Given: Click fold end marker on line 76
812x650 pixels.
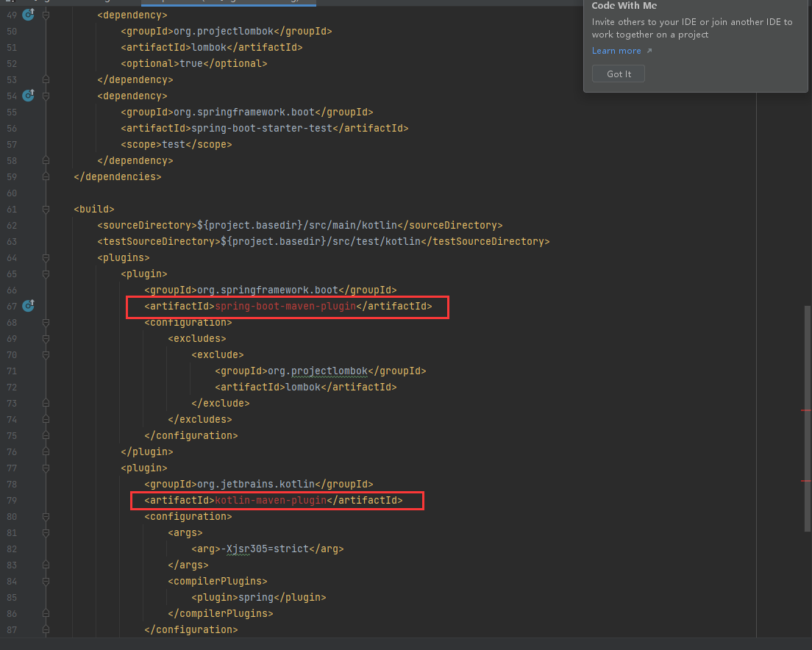Looking at the screenshot, I should click(46, 451).
